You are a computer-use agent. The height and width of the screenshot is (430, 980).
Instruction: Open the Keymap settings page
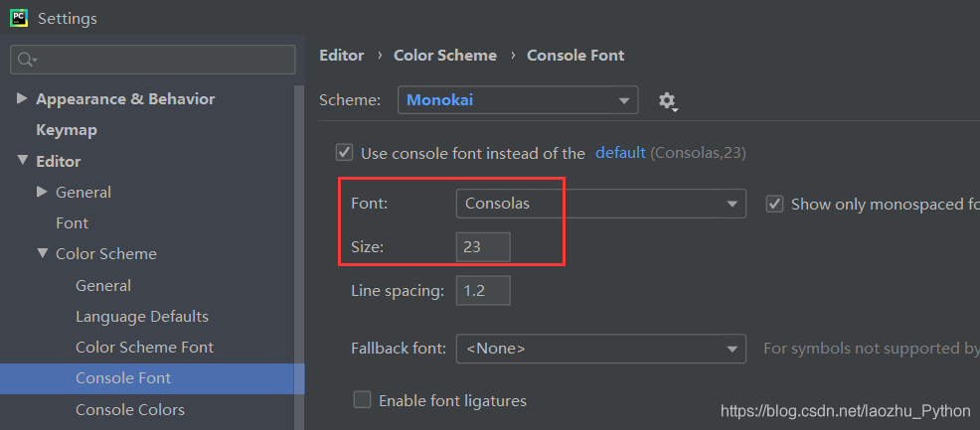pyautogui.click(x=67, y=130)
